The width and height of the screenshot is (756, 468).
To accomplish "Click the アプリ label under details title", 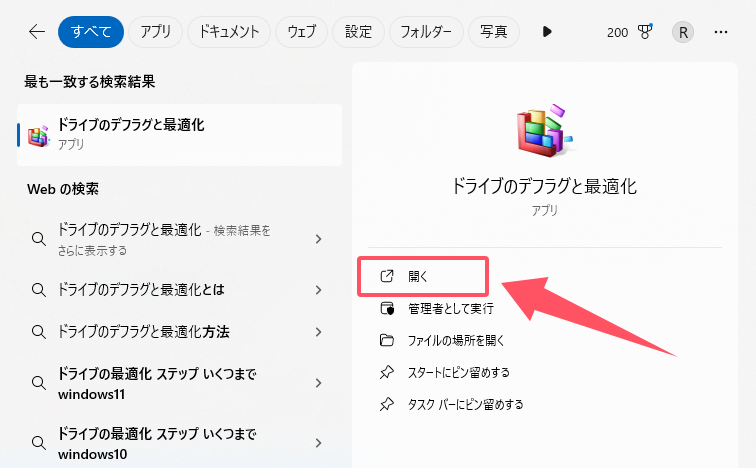I will [x=544, y=210].
